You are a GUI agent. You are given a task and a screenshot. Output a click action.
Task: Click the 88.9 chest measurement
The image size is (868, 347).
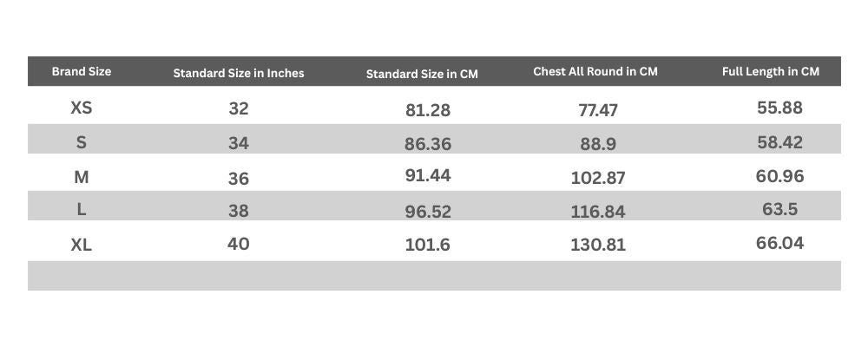coord(598,144)
